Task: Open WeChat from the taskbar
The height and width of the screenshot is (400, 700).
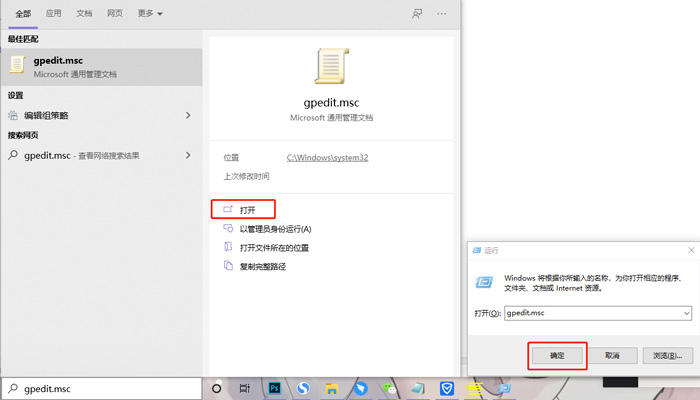Action: (389, 389)
